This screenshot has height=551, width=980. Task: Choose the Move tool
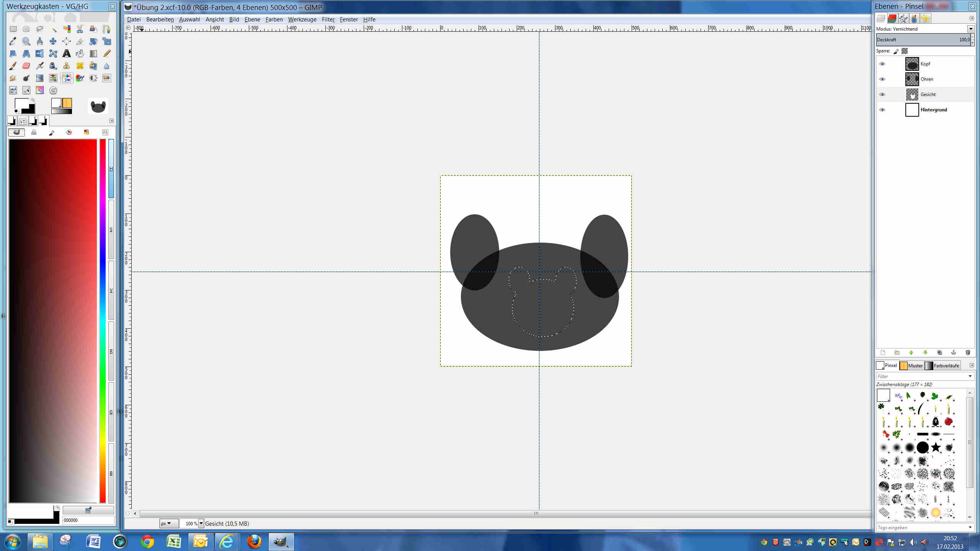53,41
